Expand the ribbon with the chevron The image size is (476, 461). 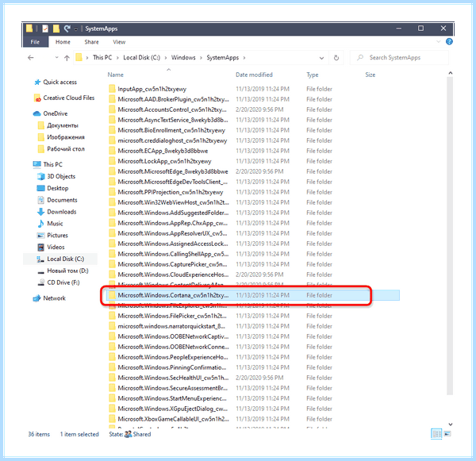pyautogui.click(x=439, y=41)
